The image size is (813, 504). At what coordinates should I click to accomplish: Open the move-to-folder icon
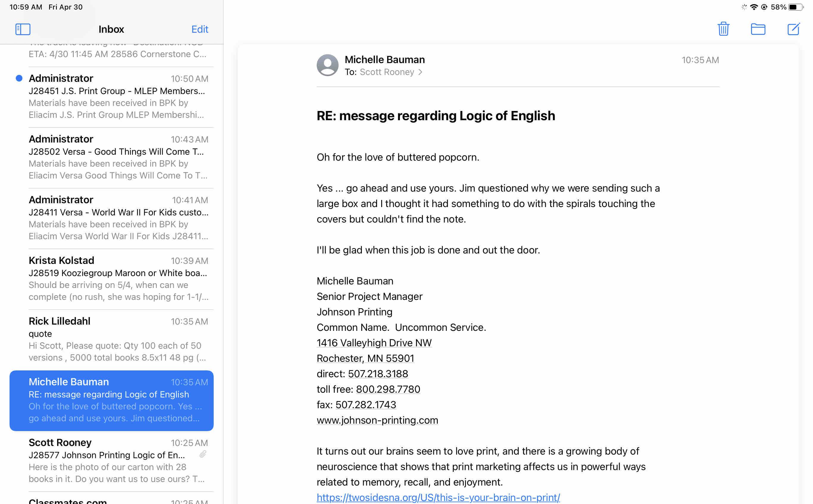pyautogui.click(x=758, y=29)
